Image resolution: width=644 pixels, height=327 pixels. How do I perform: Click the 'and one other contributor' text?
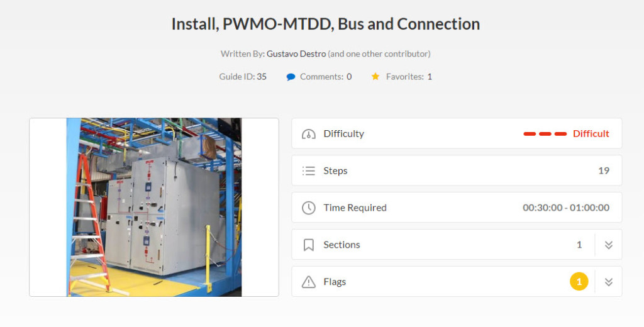coord(379,54)
